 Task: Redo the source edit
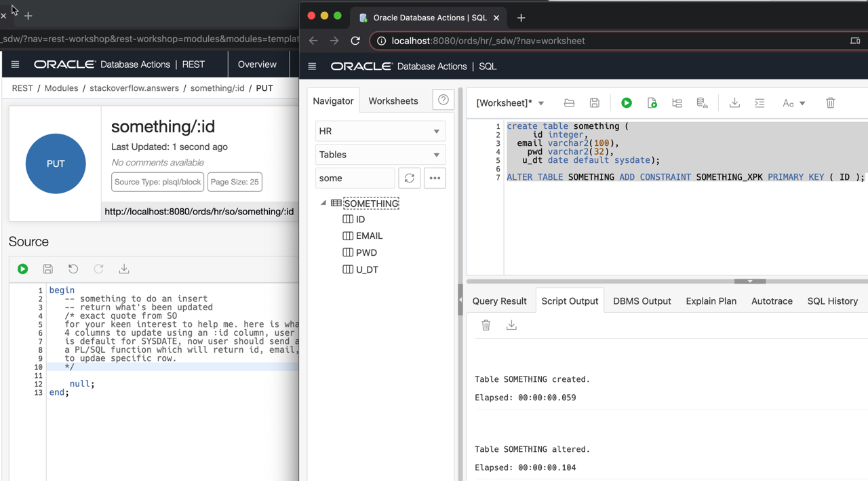[x=98, y=269]
